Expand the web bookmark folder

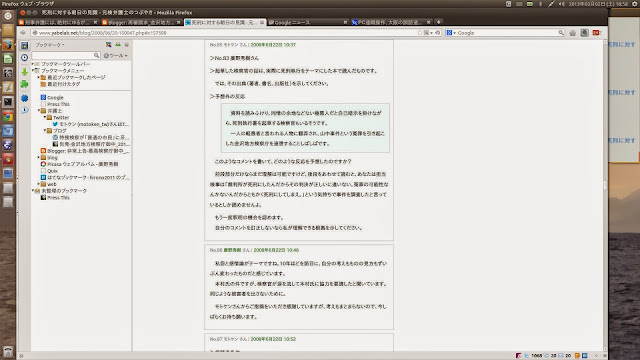point(39,184)
